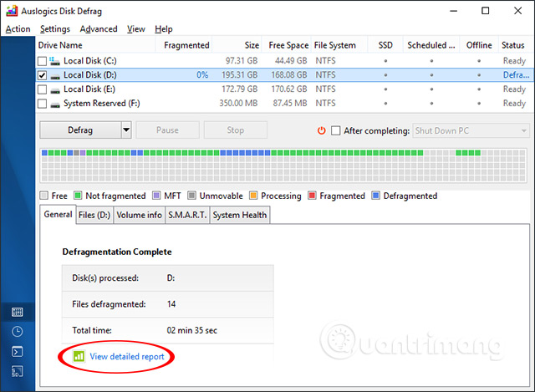Click the Processing orange legend swatch
Image resolution: width=535 pixels, height=392 pixels.
pos(253,196)
